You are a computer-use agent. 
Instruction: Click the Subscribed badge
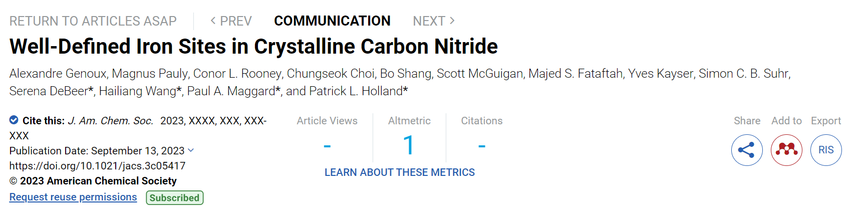[175, 198]
